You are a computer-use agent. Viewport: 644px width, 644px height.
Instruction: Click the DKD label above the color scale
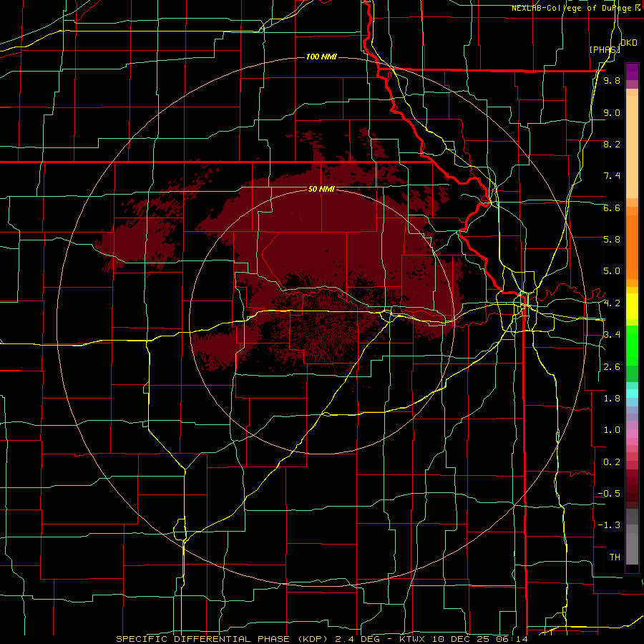629,43
